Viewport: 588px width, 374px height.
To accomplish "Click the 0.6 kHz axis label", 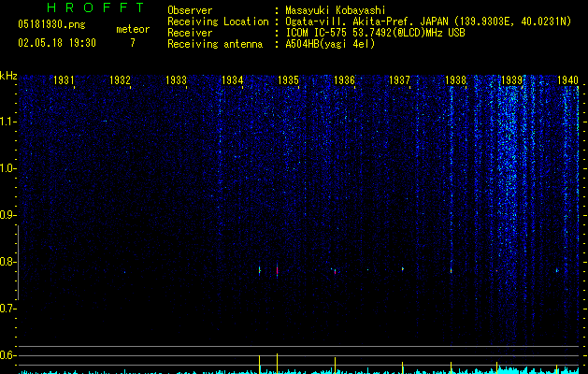I will 8,355.
